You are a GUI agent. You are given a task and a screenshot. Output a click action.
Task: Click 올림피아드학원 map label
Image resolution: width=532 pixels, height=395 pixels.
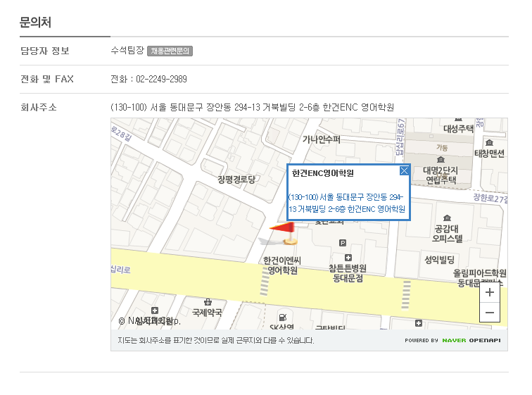point(480,273)
